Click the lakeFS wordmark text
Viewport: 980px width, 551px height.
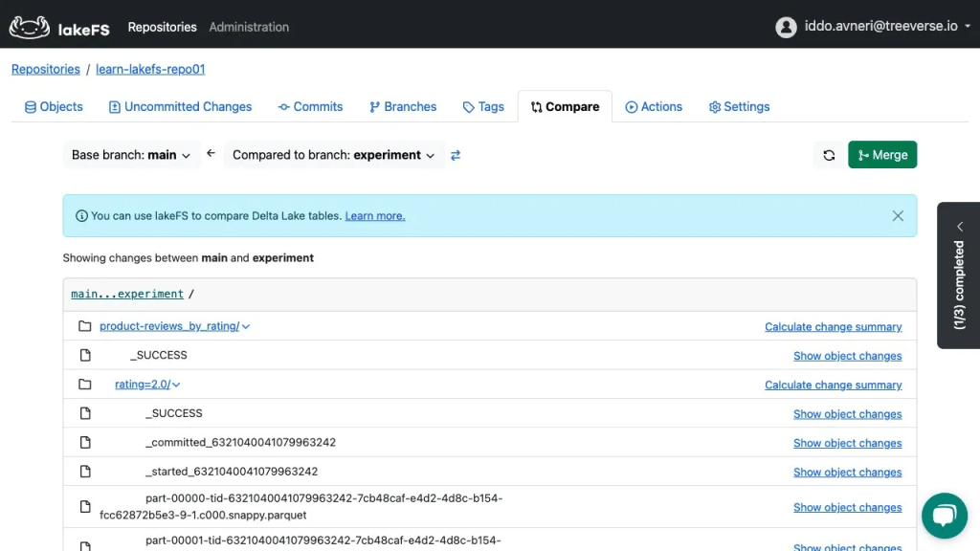pyautogui.click(x=84, y=29)
